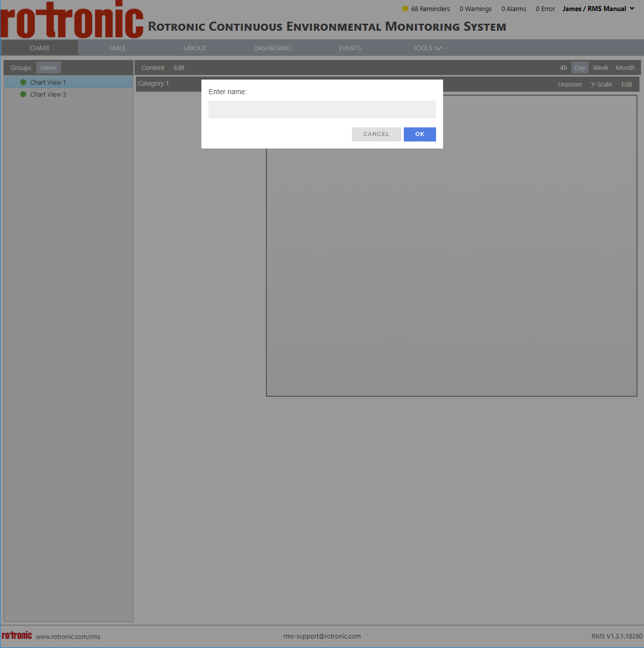This screenshot has width=644, height=648.
Task: Click the yellow reminders status icon
Action: coord(405,9)
